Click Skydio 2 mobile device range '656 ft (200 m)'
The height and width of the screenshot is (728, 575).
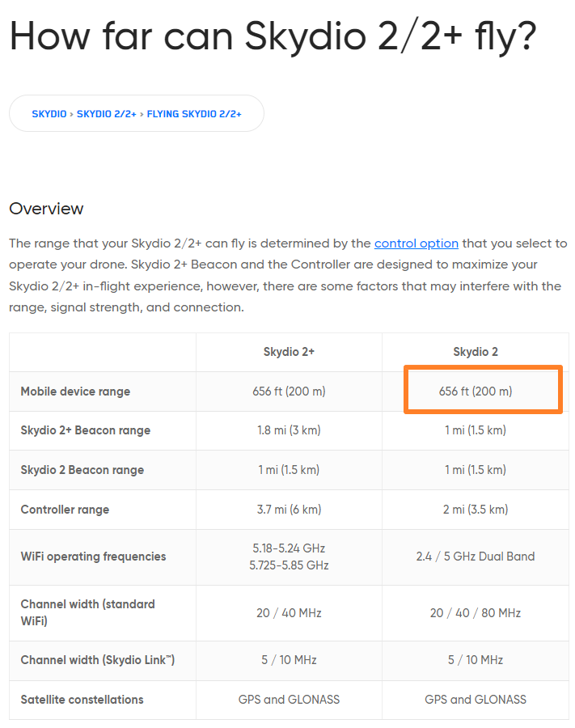(x=476, y=392)
